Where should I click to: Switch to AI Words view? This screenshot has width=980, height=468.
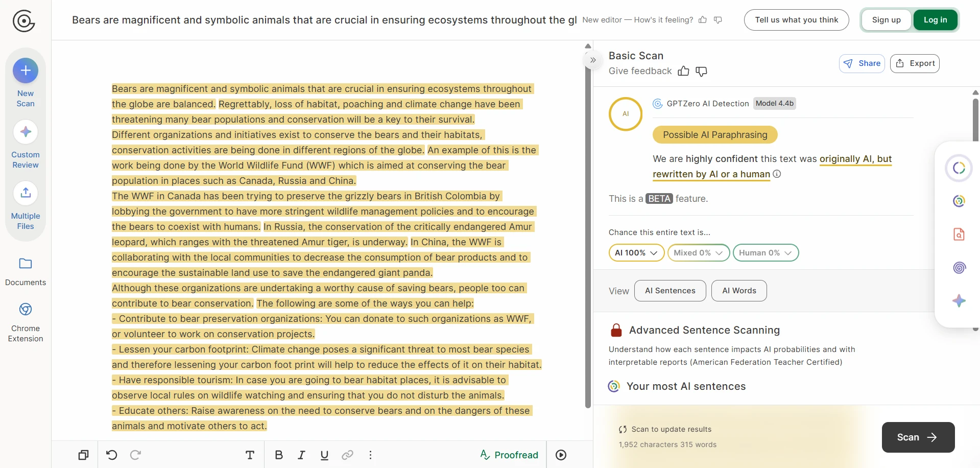pyautogui.click(x=739, y=291)
